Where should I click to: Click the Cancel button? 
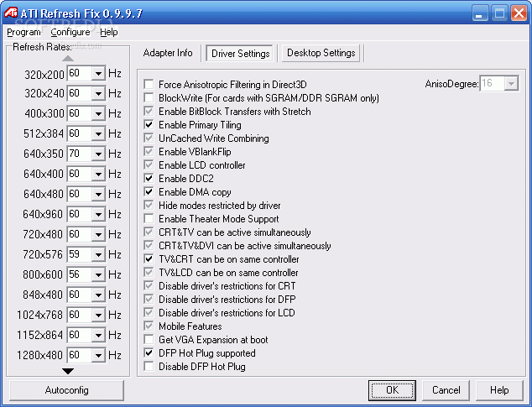[446, 390]
